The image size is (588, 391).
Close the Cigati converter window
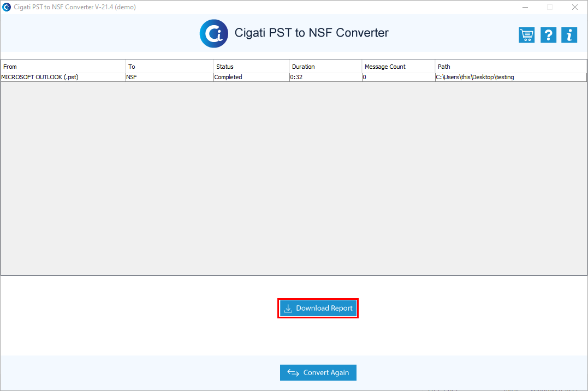tap(574, 7)
